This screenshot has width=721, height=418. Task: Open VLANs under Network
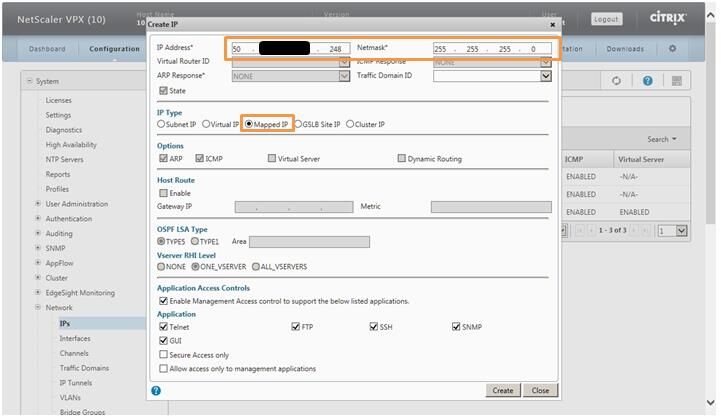(x=70, y=397)
